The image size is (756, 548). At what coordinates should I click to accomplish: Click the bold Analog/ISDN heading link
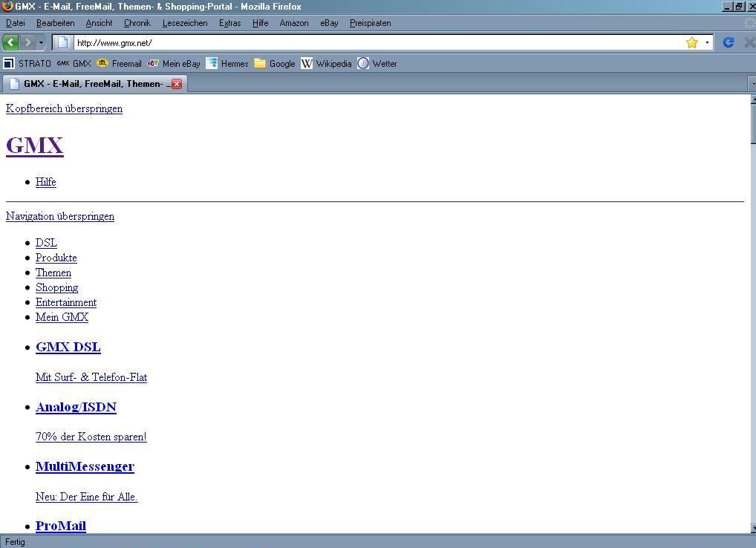click(x=76, y=407)
